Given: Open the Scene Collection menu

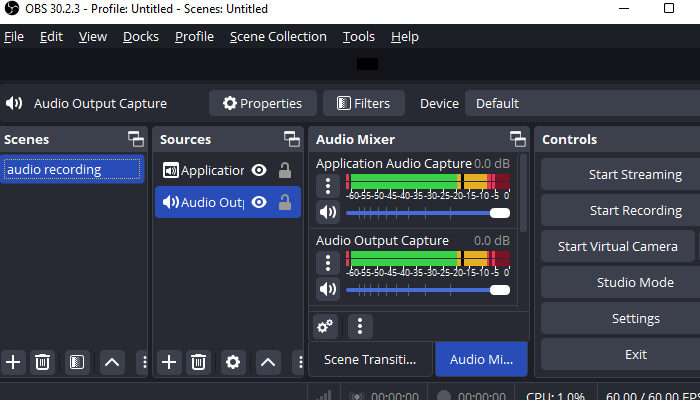Looking at the screenshot, I should [278, 37].
